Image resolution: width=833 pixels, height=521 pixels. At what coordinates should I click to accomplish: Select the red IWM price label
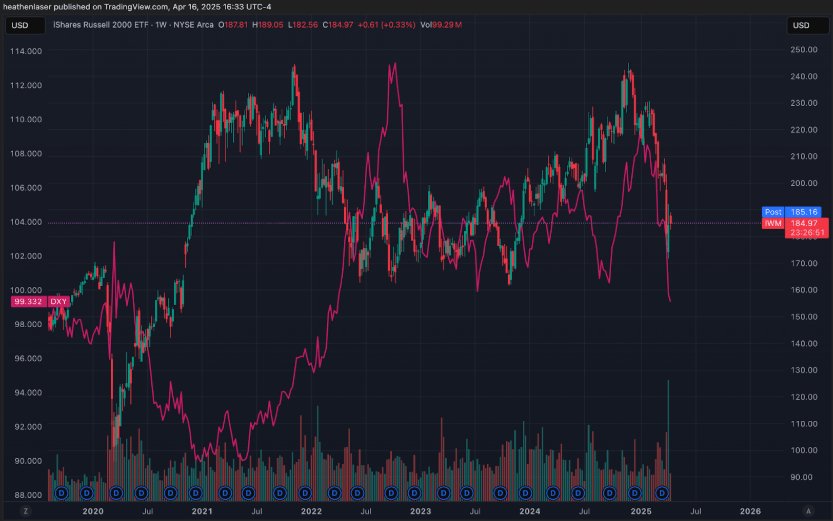coord(773,223)
